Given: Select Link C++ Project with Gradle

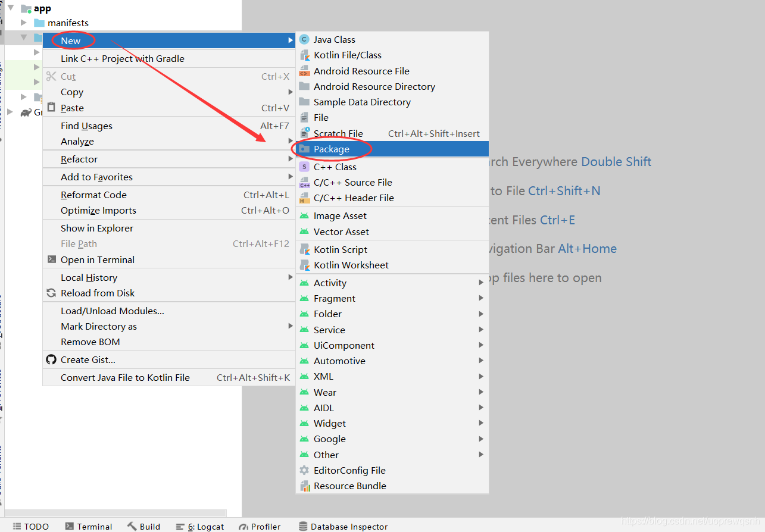Looking at the screenshot, I should [169, 59].
